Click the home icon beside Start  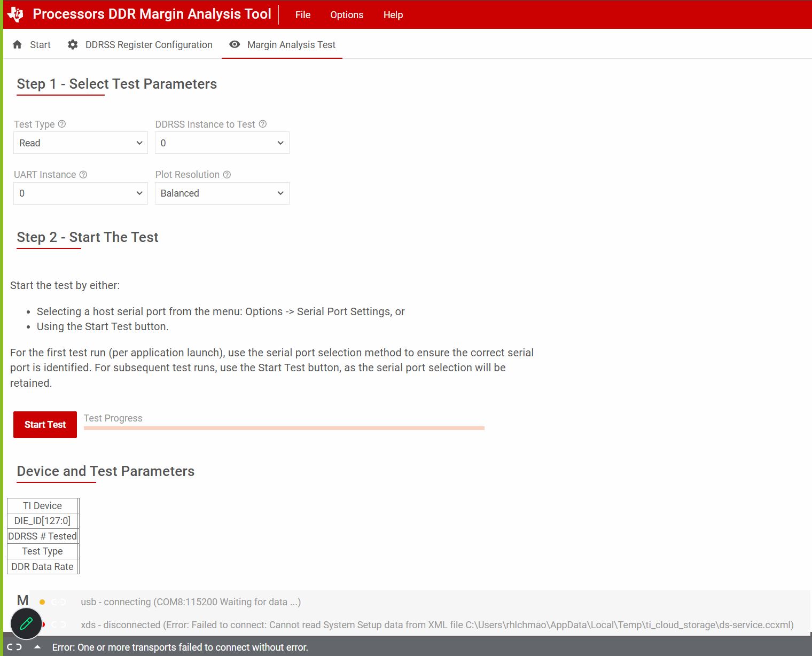pos(18,44)
